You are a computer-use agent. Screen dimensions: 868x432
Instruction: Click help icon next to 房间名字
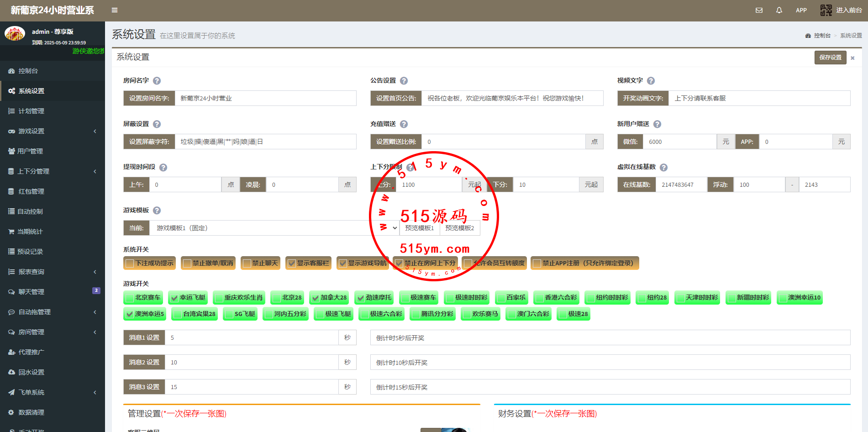pos(157,81)
